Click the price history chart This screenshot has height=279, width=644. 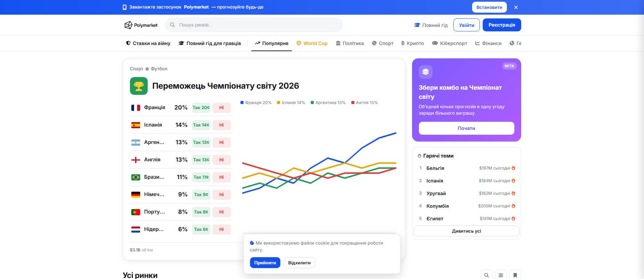point(319,171)
